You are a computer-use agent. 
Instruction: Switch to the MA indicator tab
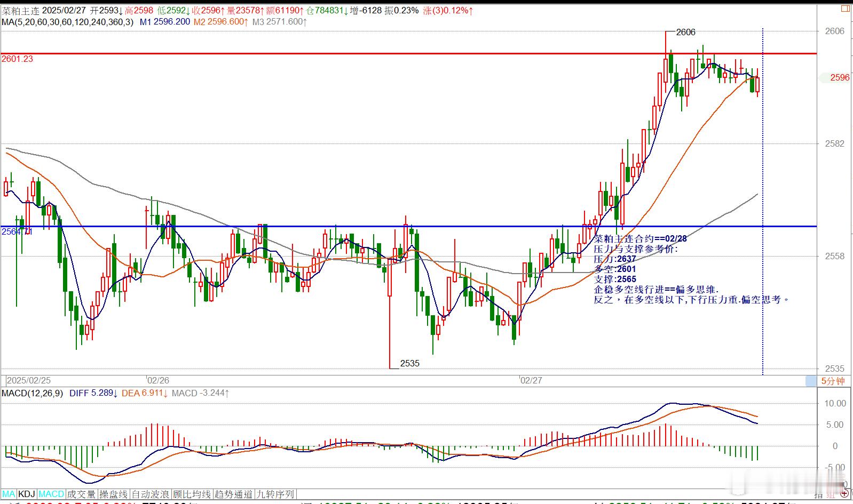(9, 494)
